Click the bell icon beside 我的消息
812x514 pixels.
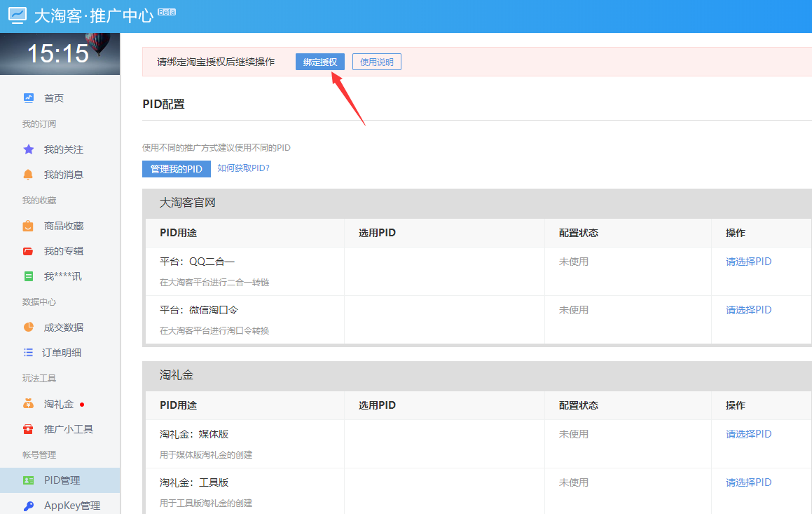point(28,175)
